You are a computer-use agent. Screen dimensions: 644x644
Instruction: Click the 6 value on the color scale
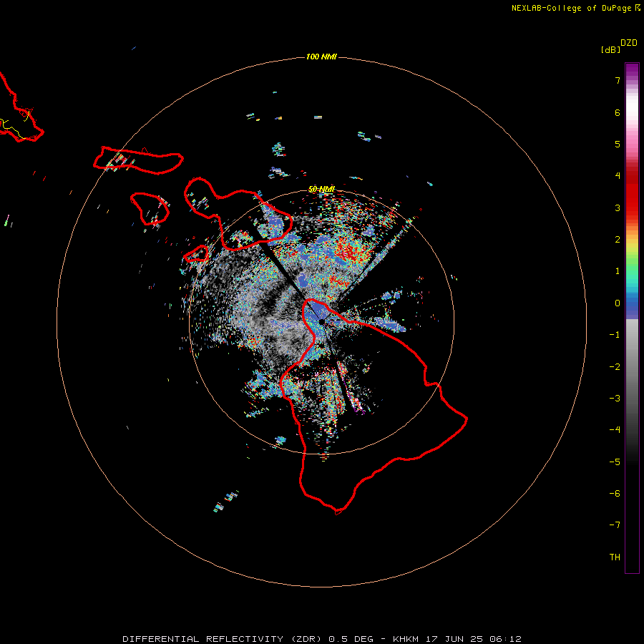point(618,112)
